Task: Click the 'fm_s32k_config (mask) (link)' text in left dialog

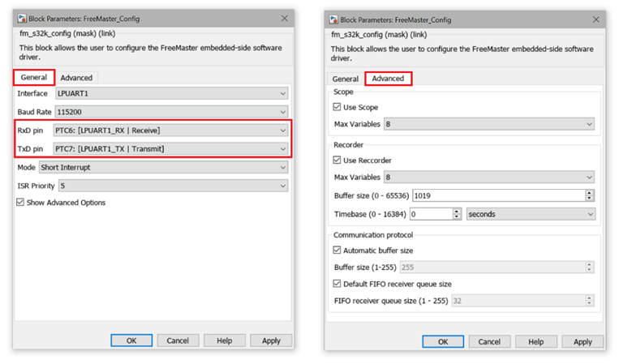Action: click(x=67, y=33)
